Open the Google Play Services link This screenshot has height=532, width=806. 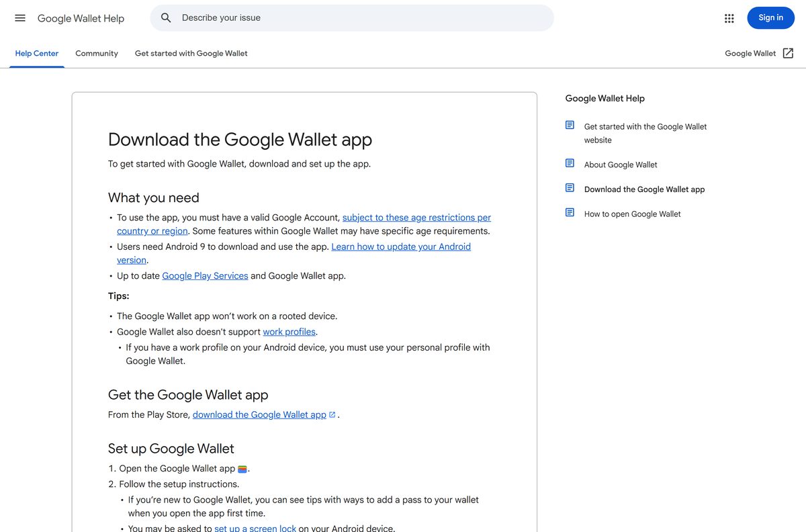(205, 276)
